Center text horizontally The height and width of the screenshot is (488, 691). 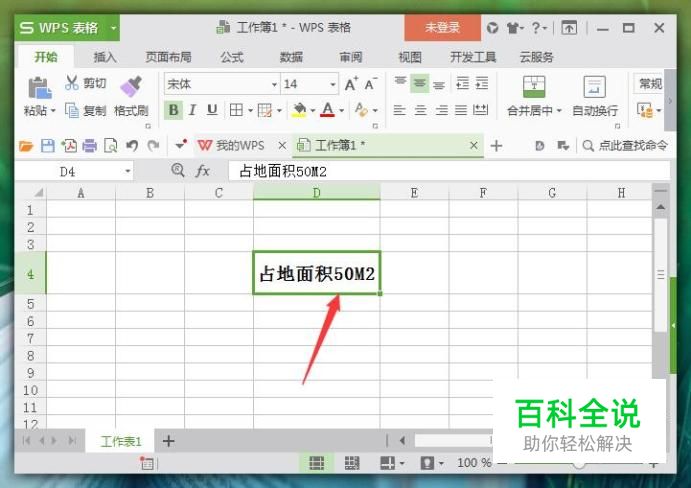420,110
